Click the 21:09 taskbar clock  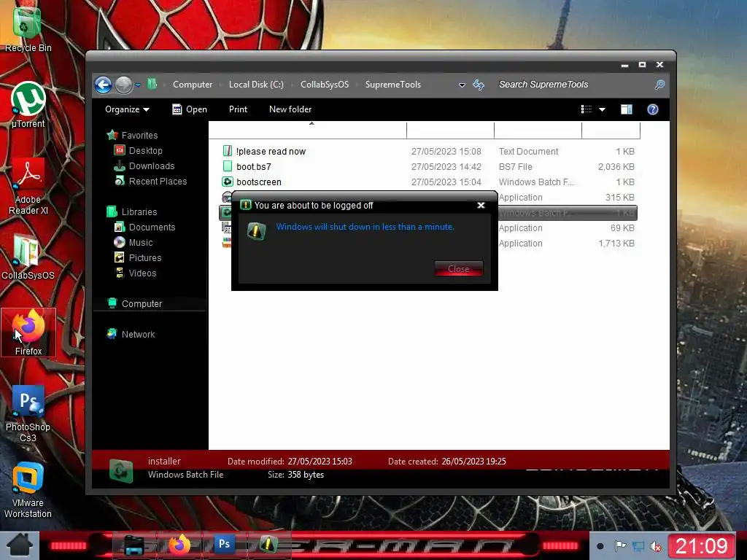point(702,546)
